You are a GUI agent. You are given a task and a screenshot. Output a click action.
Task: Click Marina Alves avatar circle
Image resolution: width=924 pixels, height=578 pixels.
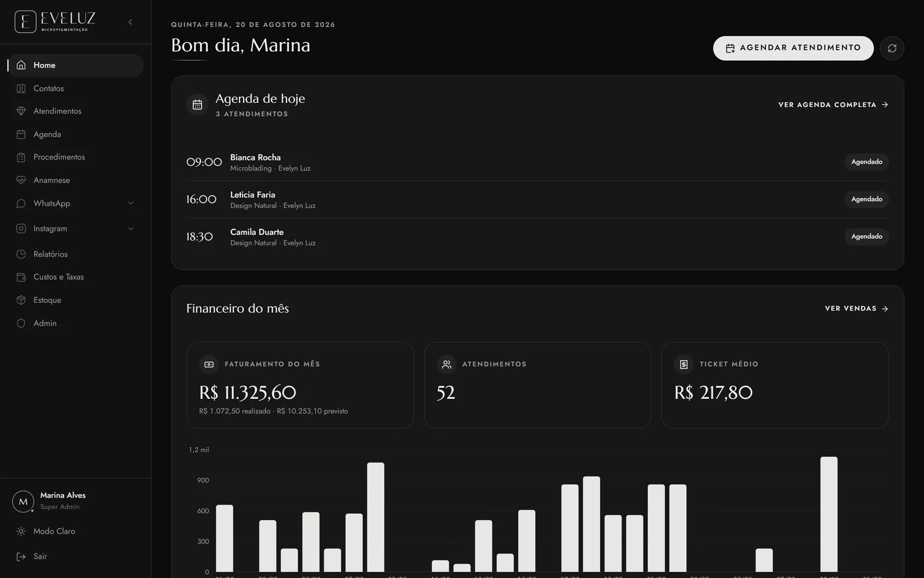pyautogui.click(x=23, y=501)
